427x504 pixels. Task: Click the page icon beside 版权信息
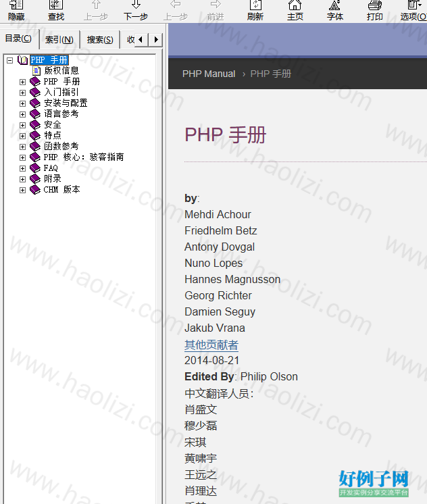click(36, 71)
